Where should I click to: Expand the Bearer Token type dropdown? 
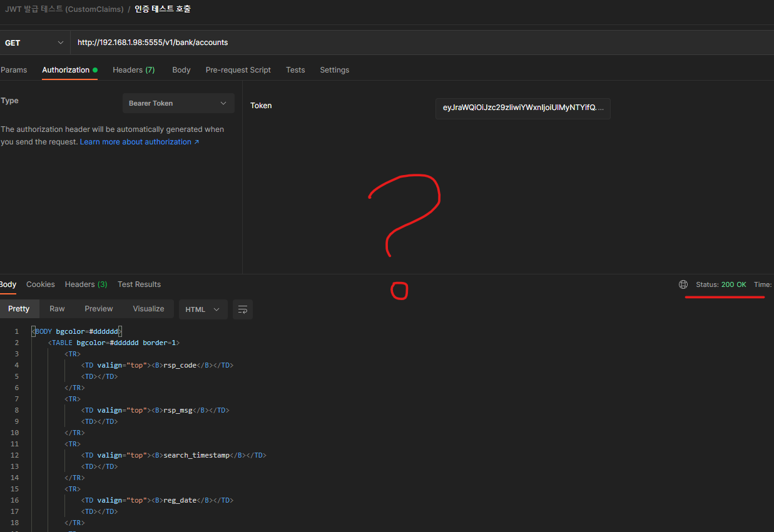[178, 103]
